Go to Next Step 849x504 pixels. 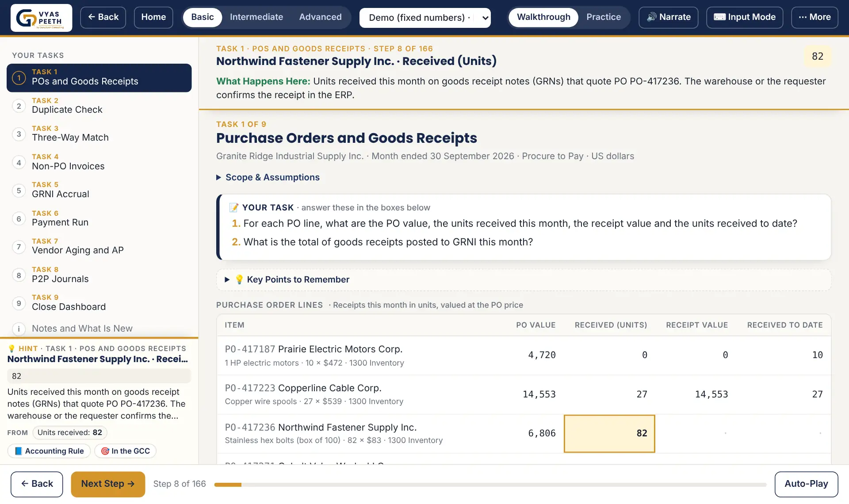click(x=108, y=484)
